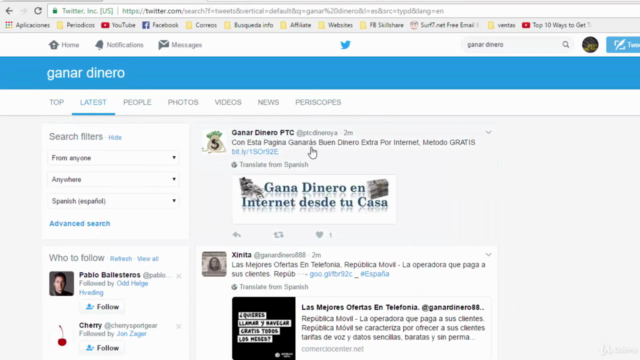Click the Twitter bird logo
This screenshot has height=360, width=640.
(345, 45)
